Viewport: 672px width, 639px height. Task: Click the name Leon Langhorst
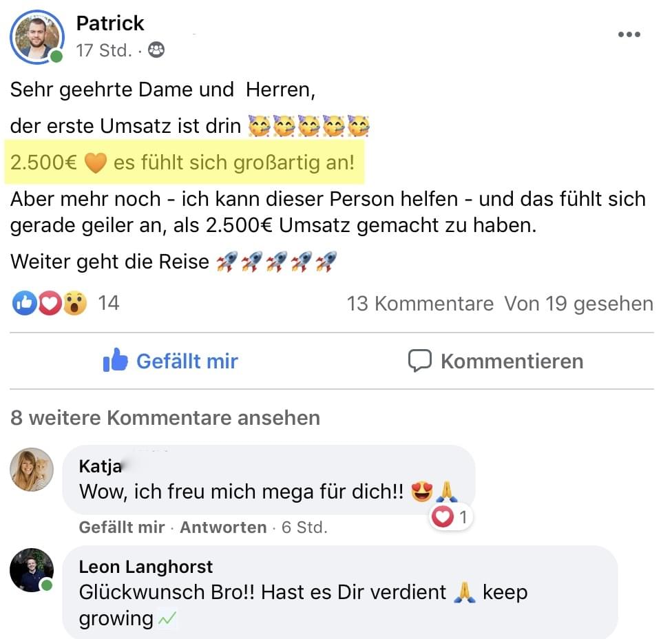tap(146, 567)
